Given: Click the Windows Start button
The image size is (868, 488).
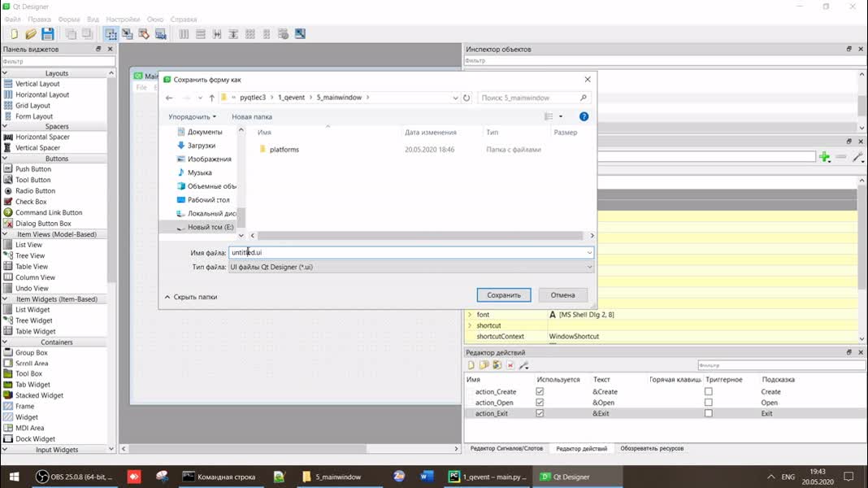Looking at the screenshot, I should tap(15, 477).
